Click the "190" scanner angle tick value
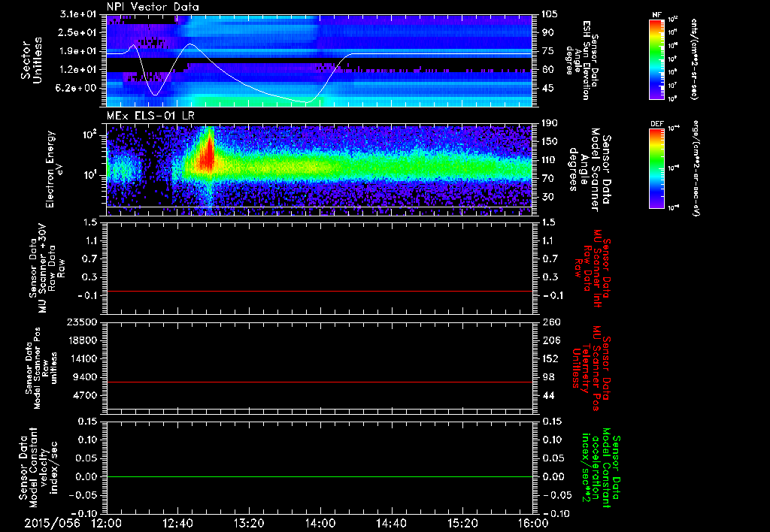This screenshot has height=532, width=770. pyautogui.click(x=550, y=123)
